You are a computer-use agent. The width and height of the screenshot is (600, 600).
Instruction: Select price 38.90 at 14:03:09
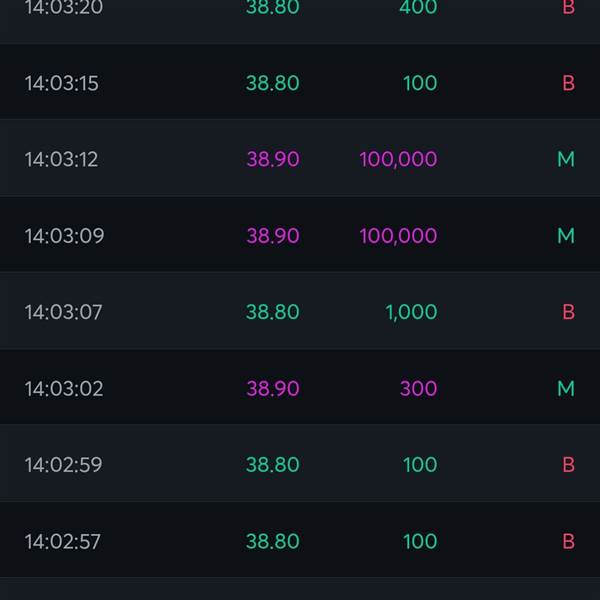[273, 235]
